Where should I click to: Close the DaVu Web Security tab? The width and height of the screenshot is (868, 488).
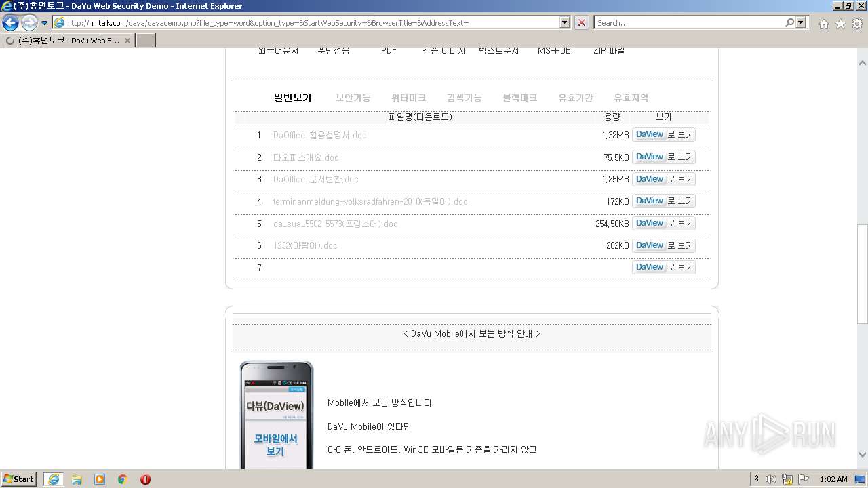click(127, 41)
